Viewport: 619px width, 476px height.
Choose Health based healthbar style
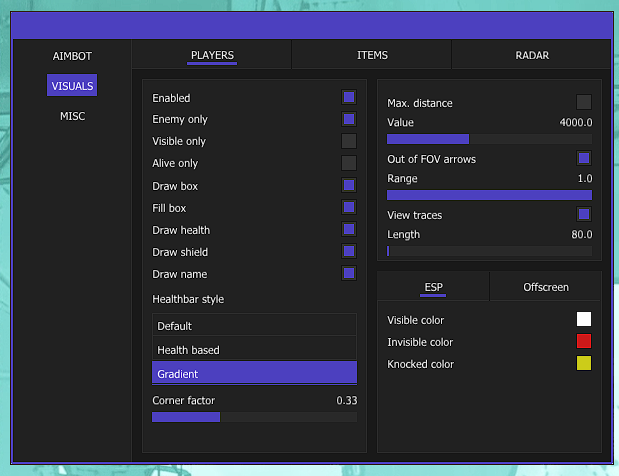[254, 349]
